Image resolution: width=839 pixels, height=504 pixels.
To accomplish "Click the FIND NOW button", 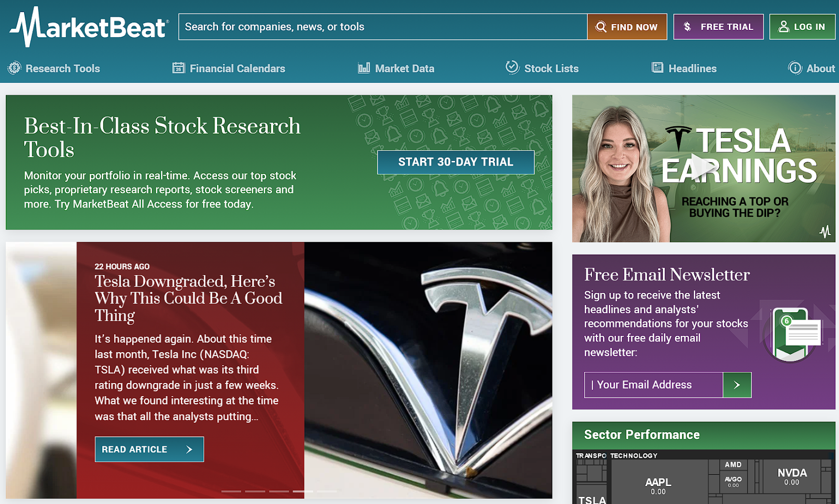I will tap(627, 27).
